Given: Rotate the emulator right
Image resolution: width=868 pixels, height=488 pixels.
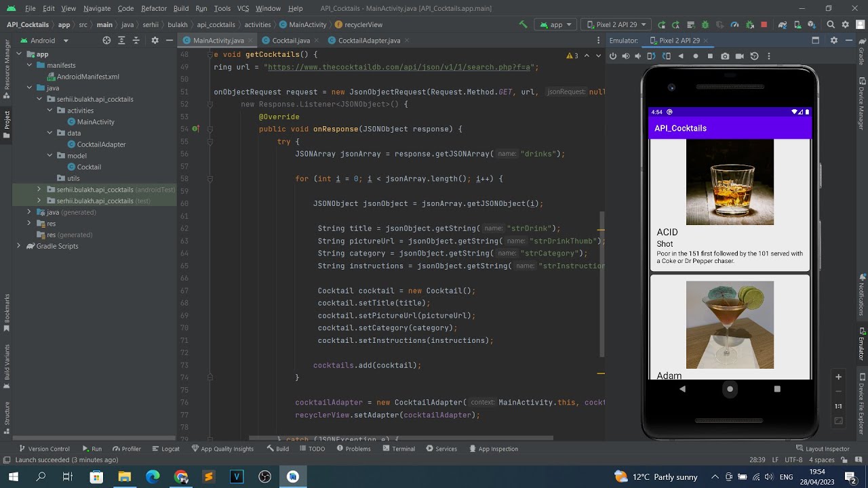Looking at the screenshot, I should pos(666,56).
